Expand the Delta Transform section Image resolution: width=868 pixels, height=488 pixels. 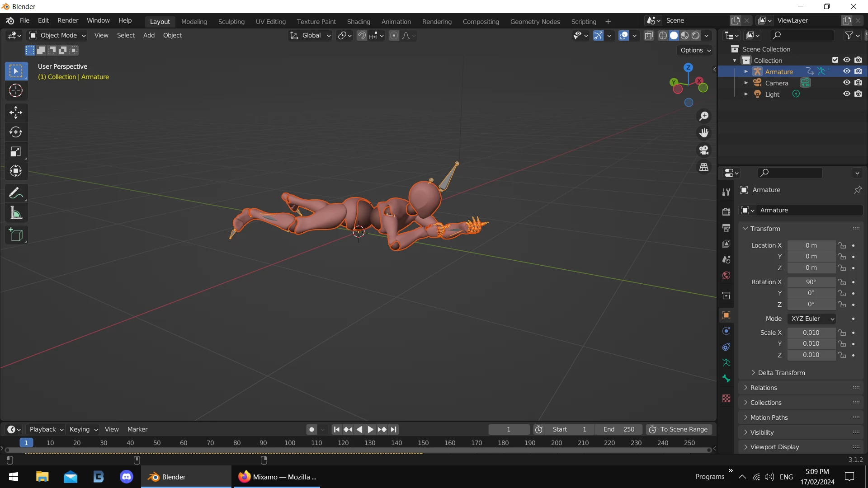click(781, 373)
